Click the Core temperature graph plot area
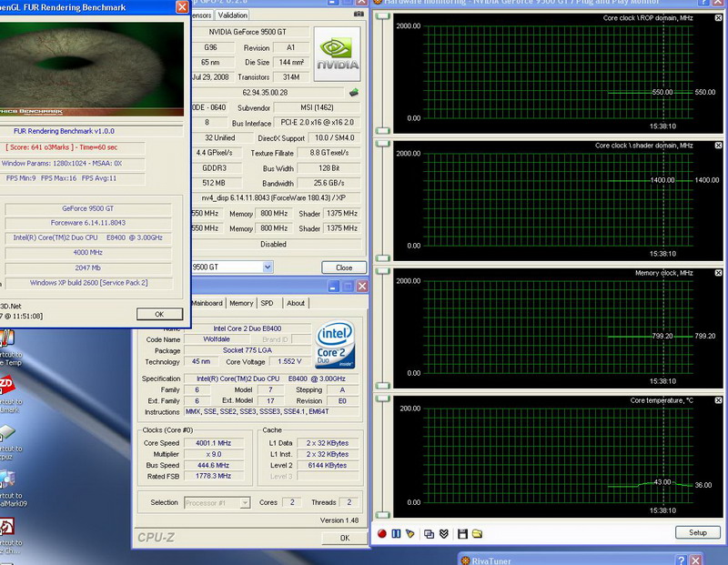Viewport: 728px width, 565px height. pyautogui.click(x=557, y=455)
